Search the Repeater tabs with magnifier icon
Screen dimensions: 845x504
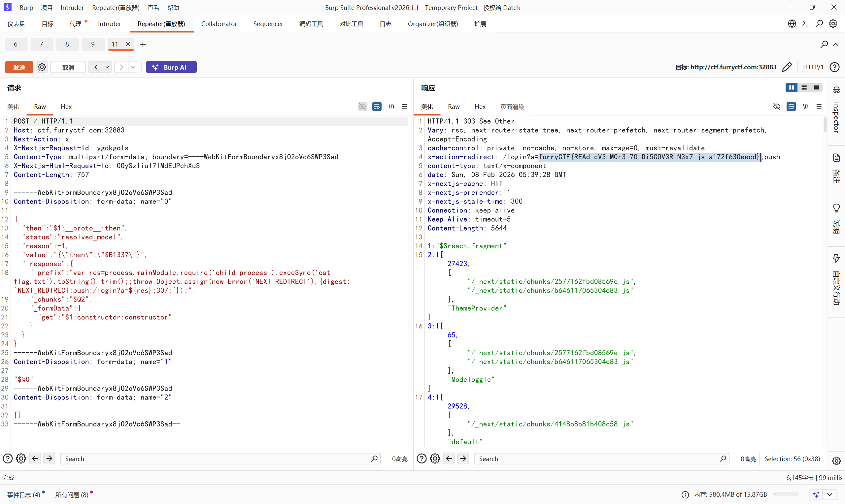(824, 44)
